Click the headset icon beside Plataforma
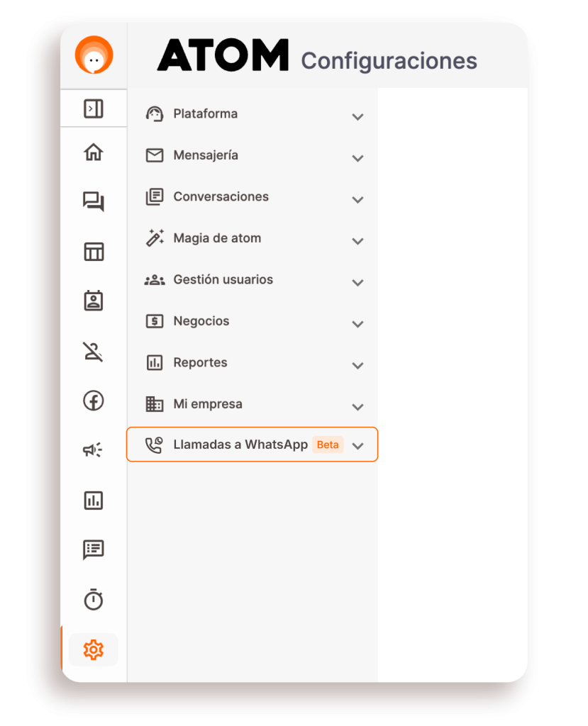The height and width of the screenshot is (726, 588). pos(155,114)
